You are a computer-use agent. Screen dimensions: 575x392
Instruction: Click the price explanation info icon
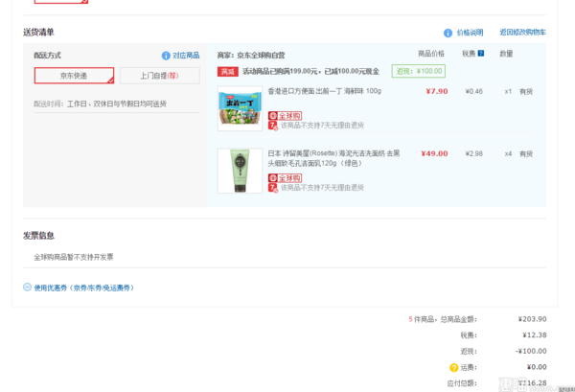tap(448, 33)
